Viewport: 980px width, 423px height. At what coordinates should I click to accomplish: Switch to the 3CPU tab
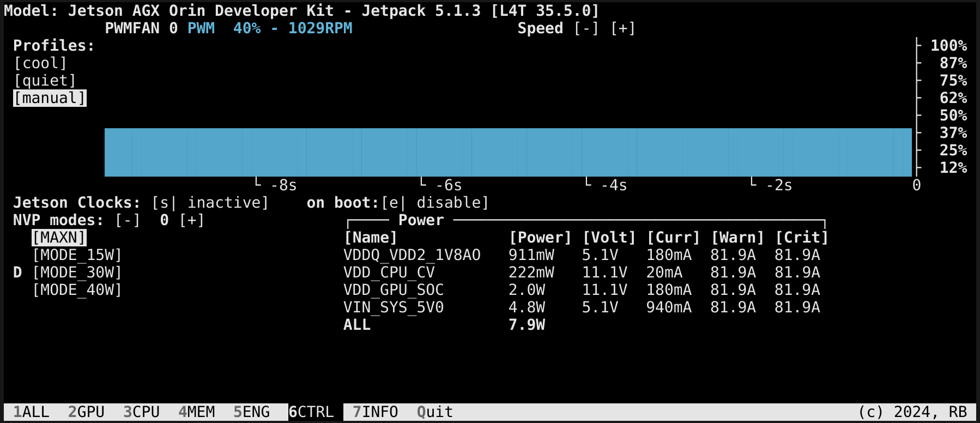coord(141,412)
